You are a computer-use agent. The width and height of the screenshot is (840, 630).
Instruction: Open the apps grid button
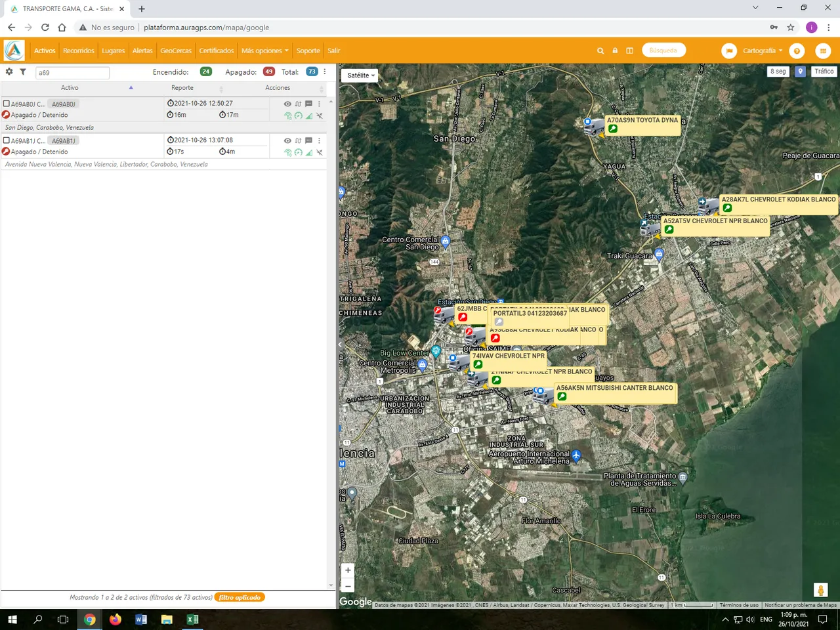tap(822, 51)
